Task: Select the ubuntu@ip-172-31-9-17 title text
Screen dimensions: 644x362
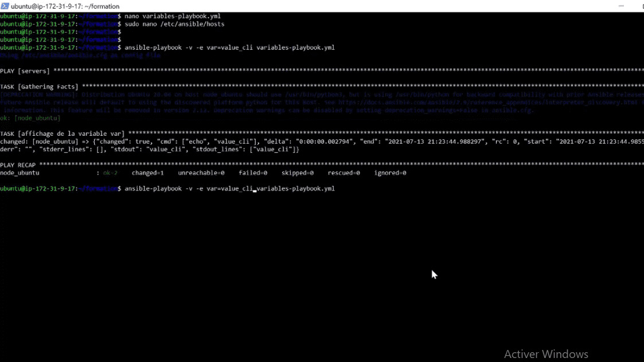Action: click(x=65, y=6)
